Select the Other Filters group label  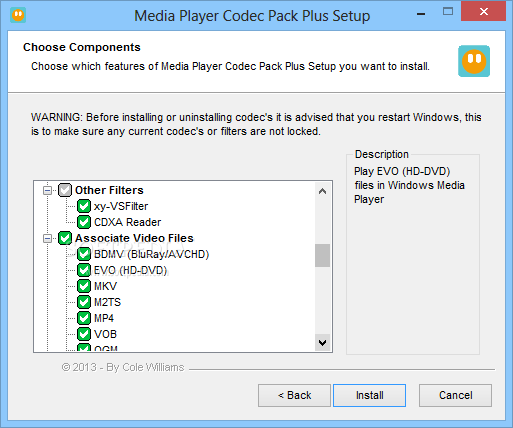(109, 190)
